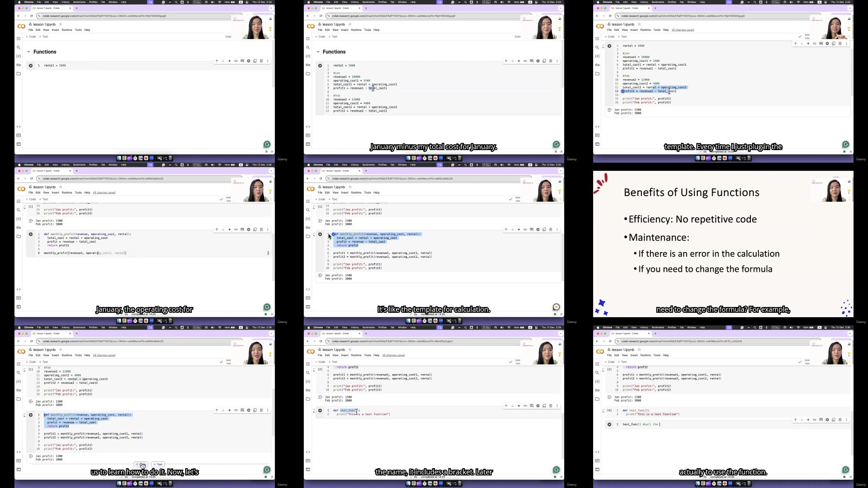
Task: Click executed [1] cell marker in "us to learn" frame
Action: (x=30, y=369)
